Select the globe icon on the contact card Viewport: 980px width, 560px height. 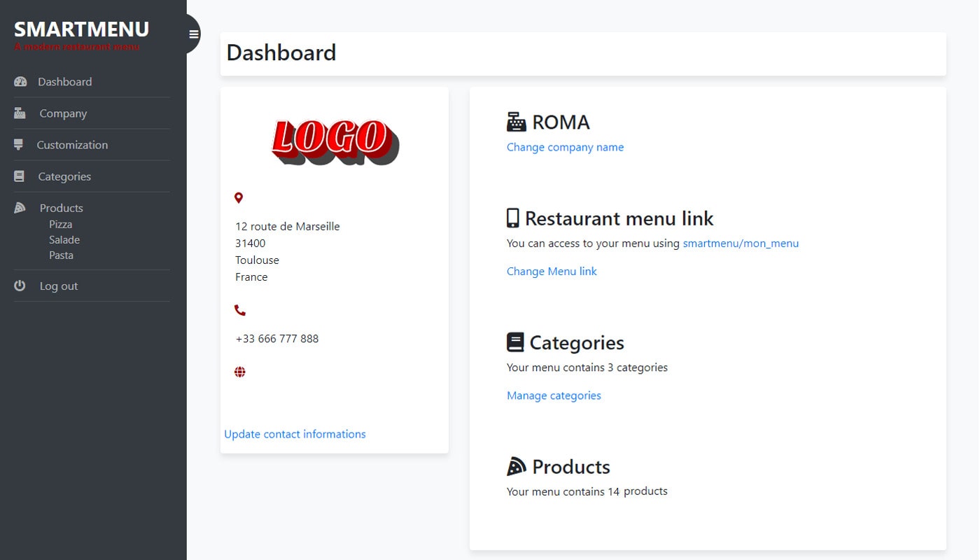[239, 371]
